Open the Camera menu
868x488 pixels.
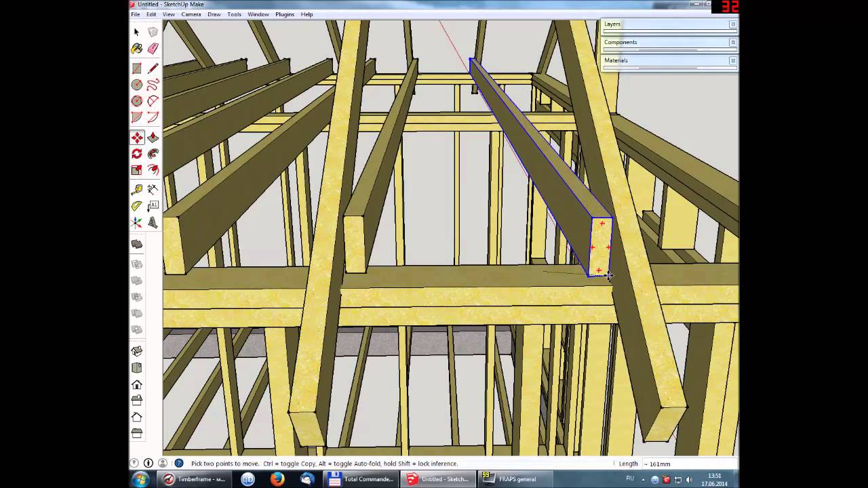(x=191, y=14)
